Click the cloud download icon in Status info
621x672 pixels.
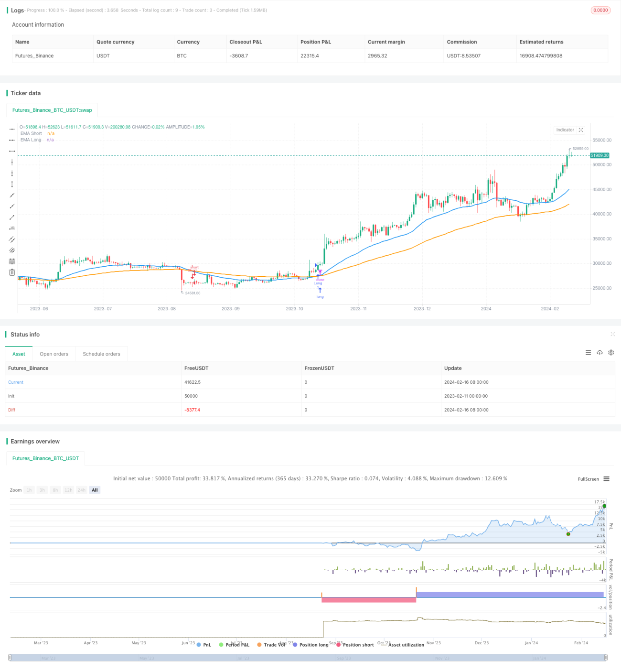(600, 353)
